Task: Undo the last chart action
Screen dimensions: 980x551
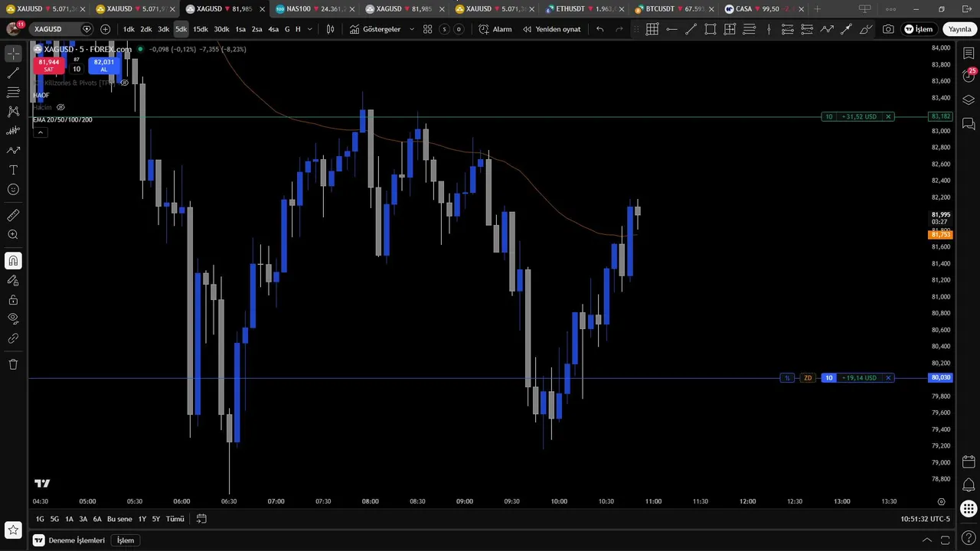Action: click(x=599, y=29)
